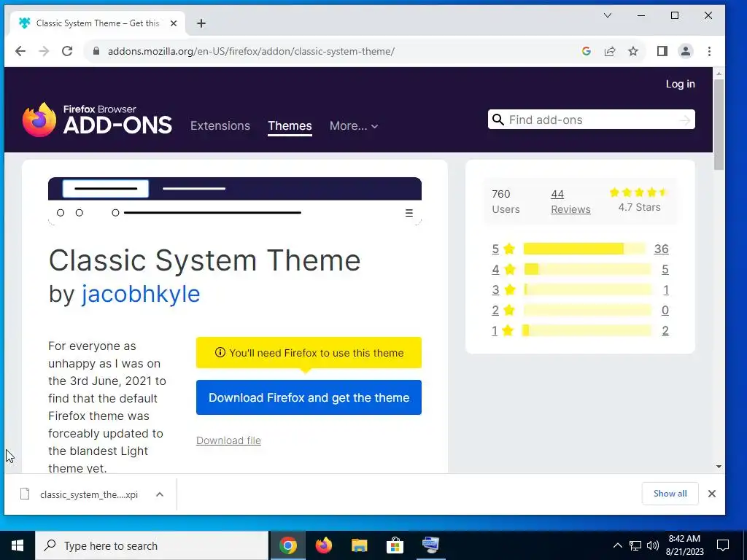
Task: Open the 0 two-star review count
Action: point(665,310)
